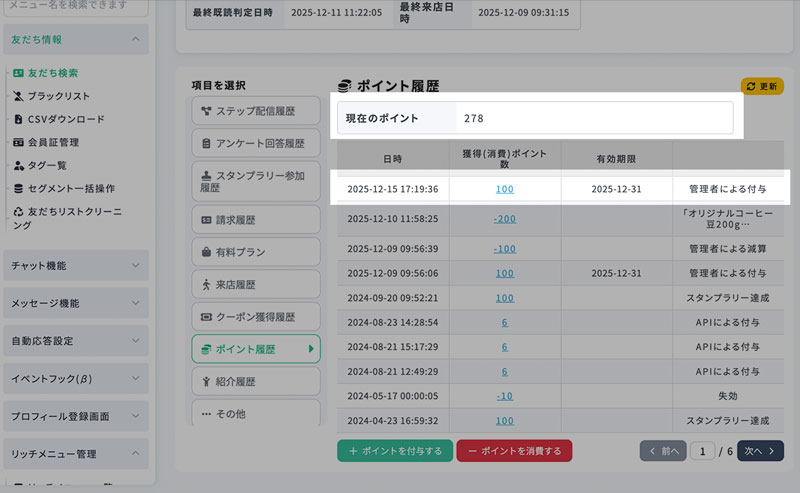Screen dimensions: 800x493
Task: Click the ポイントを付与する button
Action: [x=394, y=451]
